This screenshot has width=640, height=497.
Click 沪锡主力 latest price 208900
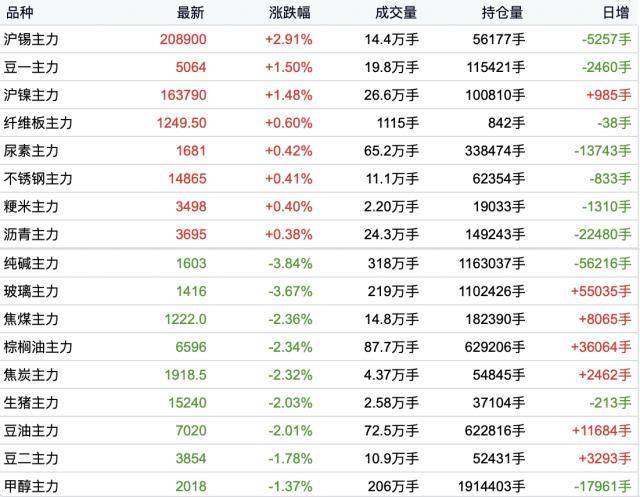[183, 39]
